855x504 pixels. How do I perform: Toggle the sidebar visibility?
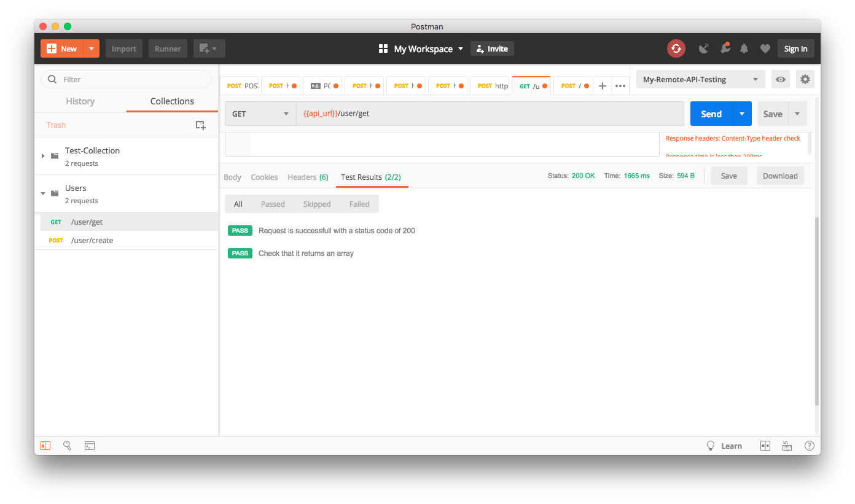pyautogui.click(x=45, y=446)
